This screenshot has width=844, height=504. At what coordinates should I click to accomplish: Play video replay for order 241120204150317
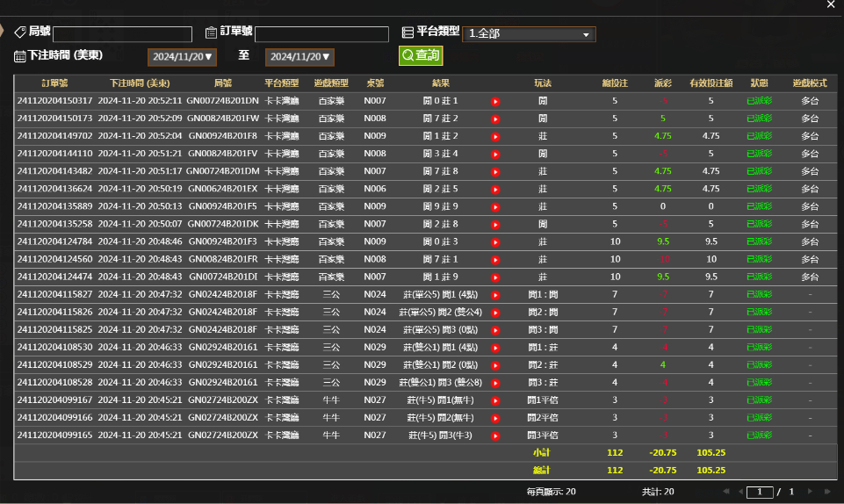click(495, 101)
